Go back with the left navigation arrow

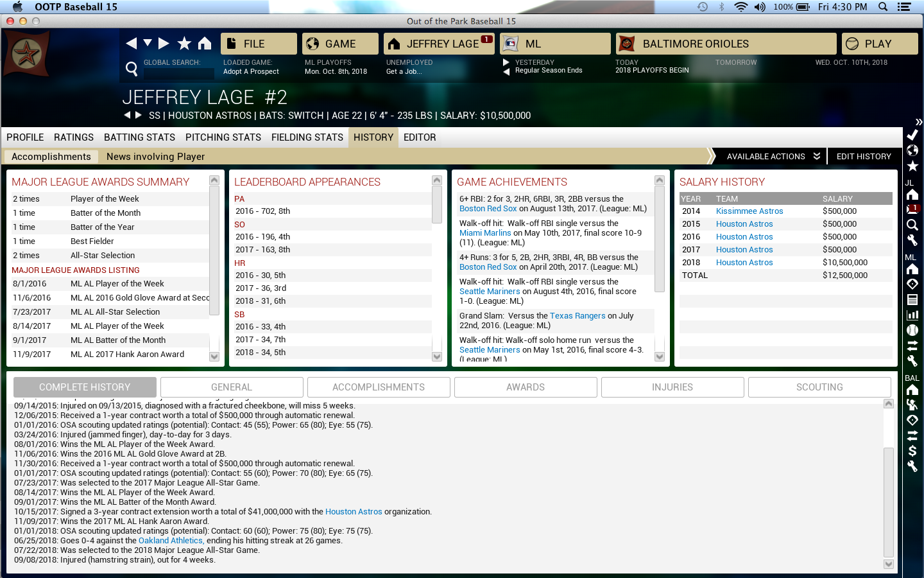point(132,43)
